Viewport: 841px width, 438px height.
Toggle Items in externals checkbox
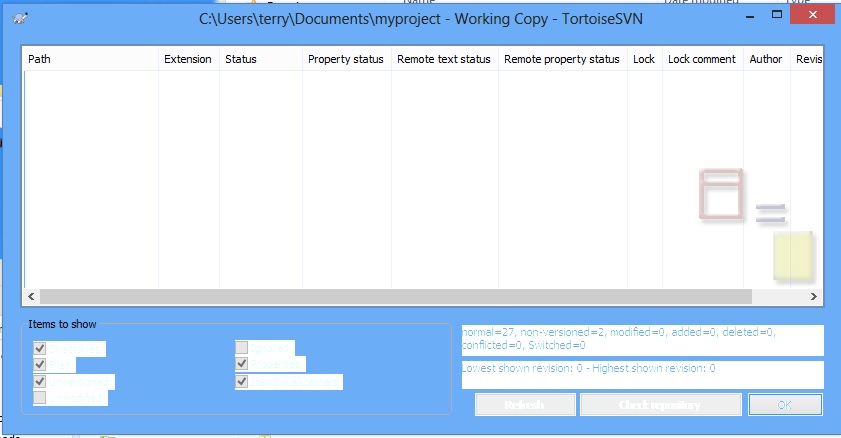click(x=241, y=381)
